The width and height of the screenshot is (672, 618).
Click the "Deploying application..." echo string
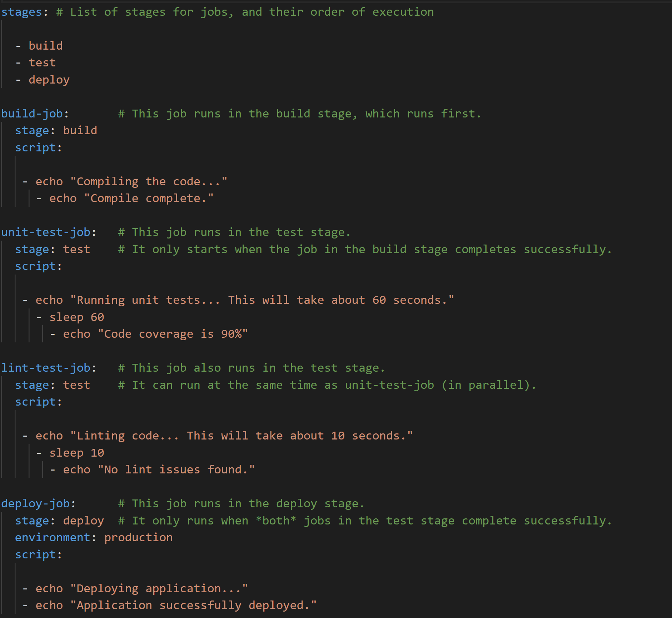click(159, 589)
